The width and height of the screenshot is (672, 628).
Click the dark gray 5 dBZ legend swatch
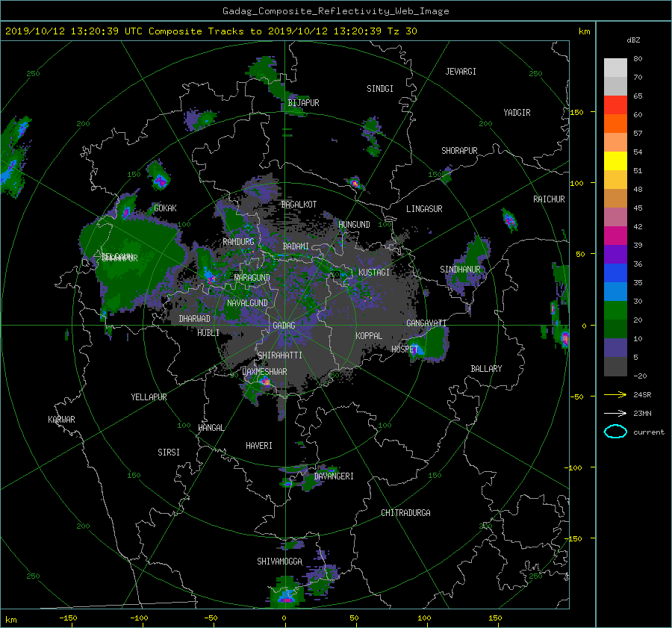click(x=615, y=367)
